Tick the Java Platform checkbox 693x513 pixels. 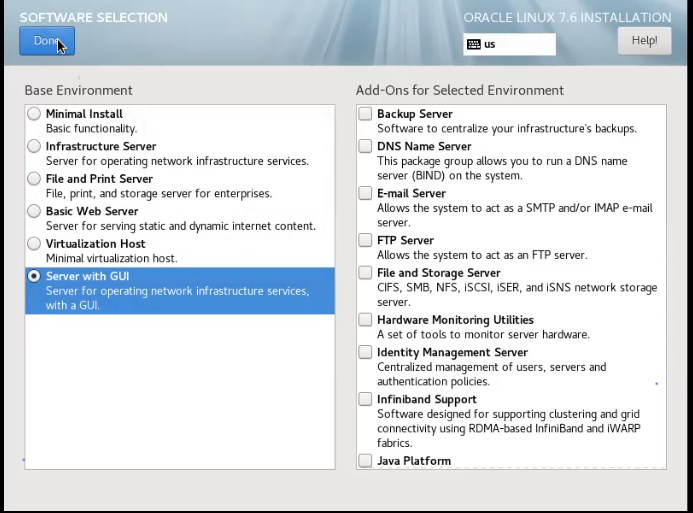pos(365,460)
